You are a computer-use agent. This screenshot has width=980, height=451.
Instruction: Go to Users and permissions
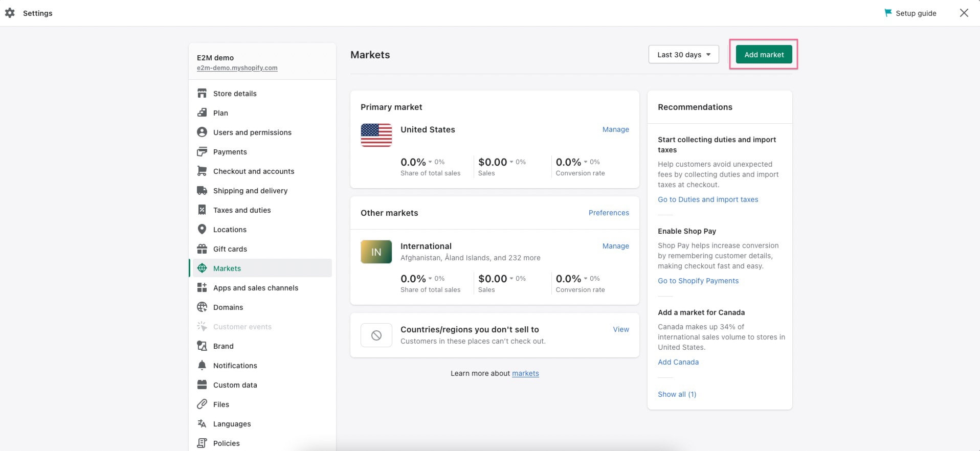(252, 132)
